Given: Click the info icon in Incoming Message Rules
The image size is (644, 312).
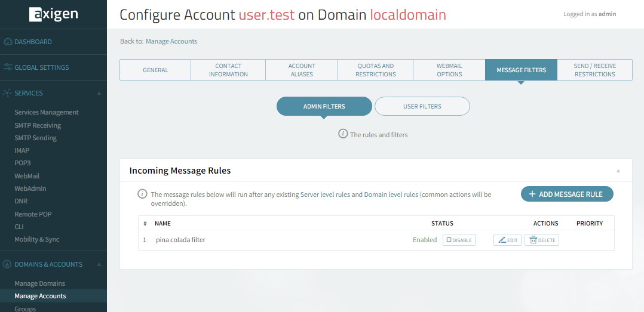Looking at the screenshot, I should pos(143,194).
